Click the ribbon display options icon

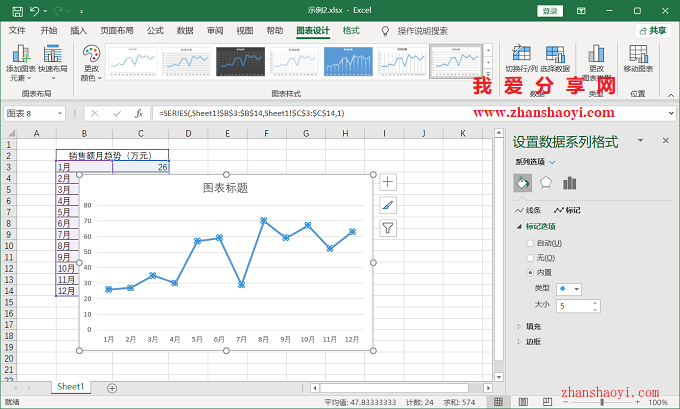pyautogui.click(x=581, y=11)
